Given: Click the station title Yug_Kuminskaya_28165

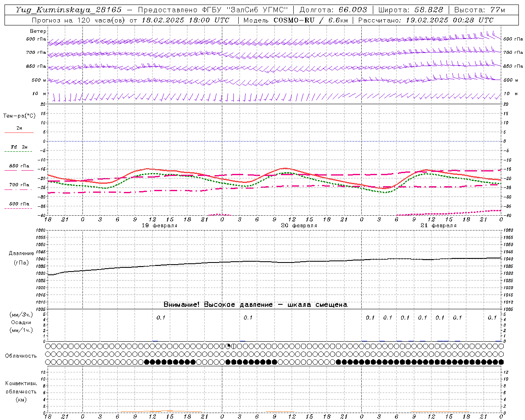Looking at the screenshot, I should pos(68,10).
